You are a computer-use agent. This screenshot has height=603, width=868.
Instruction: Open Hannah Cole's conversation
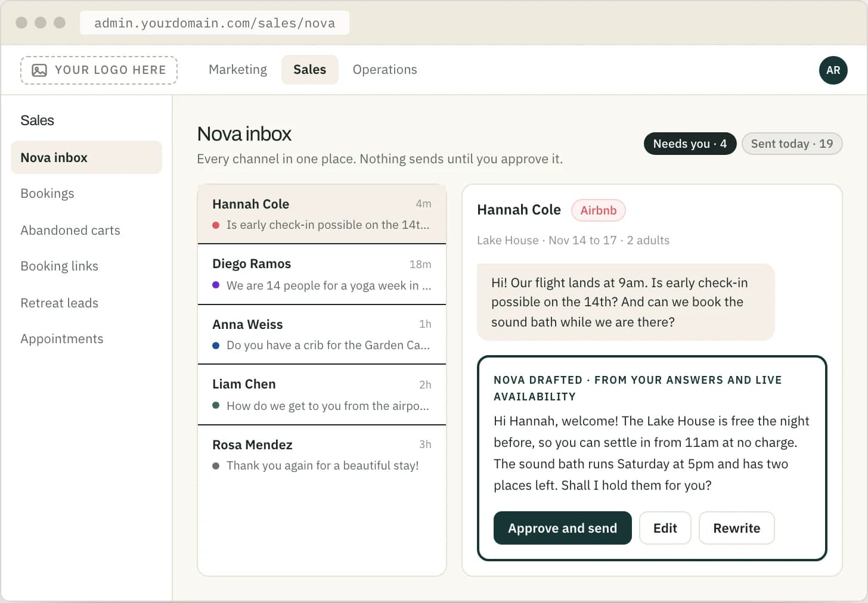pos(322,214)
